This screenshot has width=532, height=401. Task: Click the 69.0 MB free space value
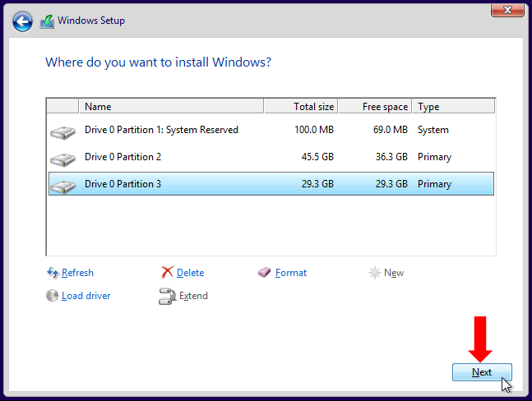[x=391, y=130]
